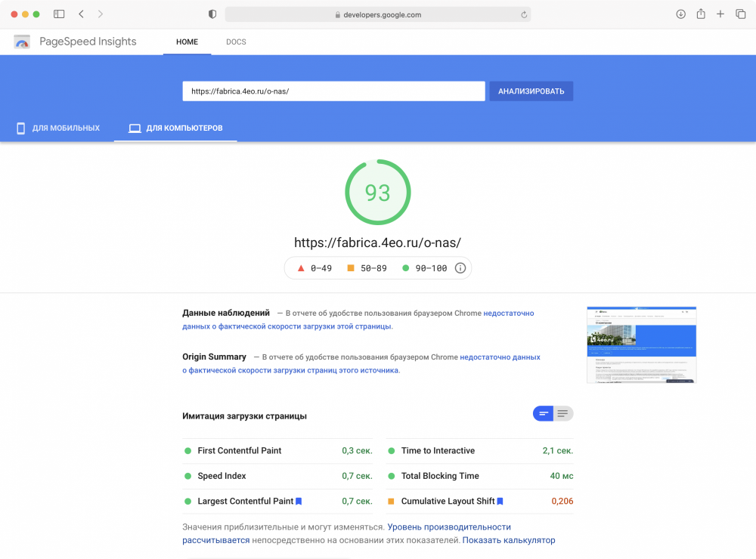This screenshot has width=756, height=559.
Task: Open the Показать калькулятор link
Action: 509,540
